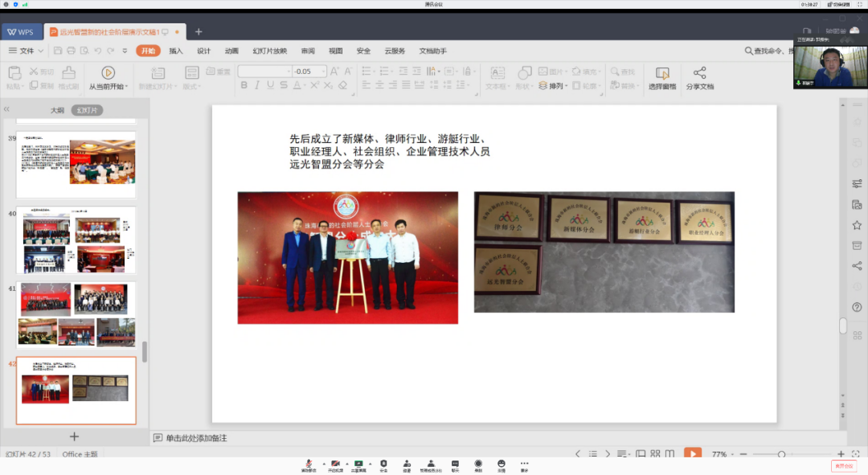Select slide 42 thumbnail in slide panel

tap(76, 390)
